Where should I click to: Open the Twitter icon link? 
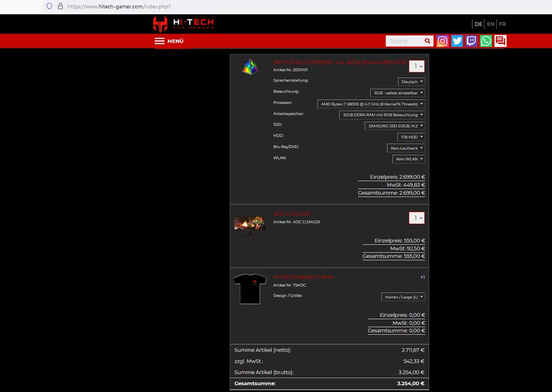[457, 41]
